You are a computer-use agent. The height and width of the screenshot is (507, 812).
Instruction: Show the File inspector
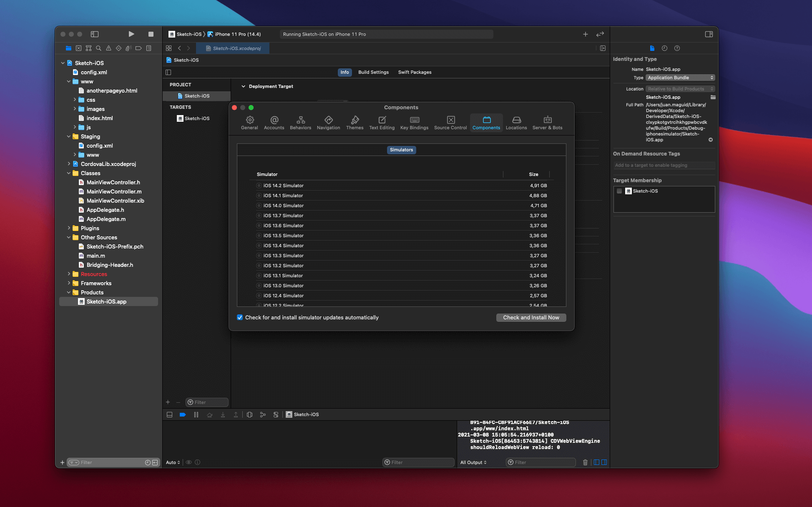[652, 48]
